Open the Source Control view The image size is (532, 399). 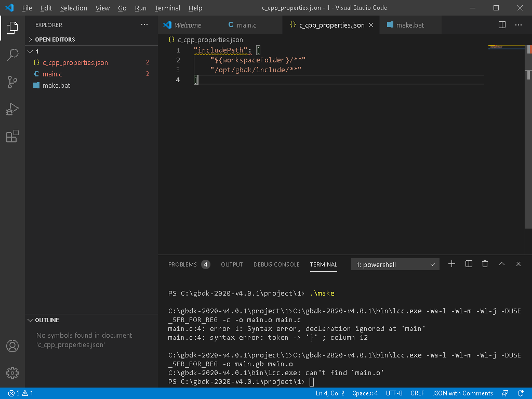(12, 82)
